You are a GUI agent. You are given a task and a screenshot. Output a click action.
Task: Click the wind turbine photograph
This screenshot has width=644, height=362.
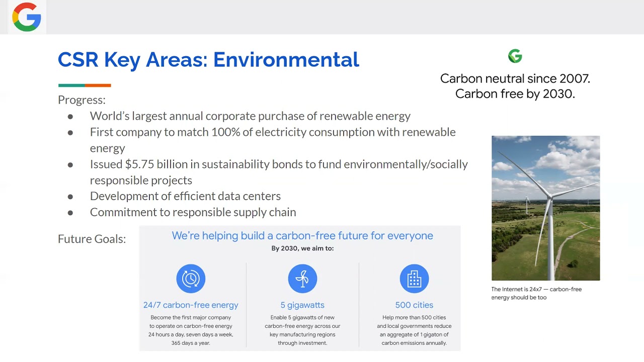pyautogui.click(x=545, y=208)
